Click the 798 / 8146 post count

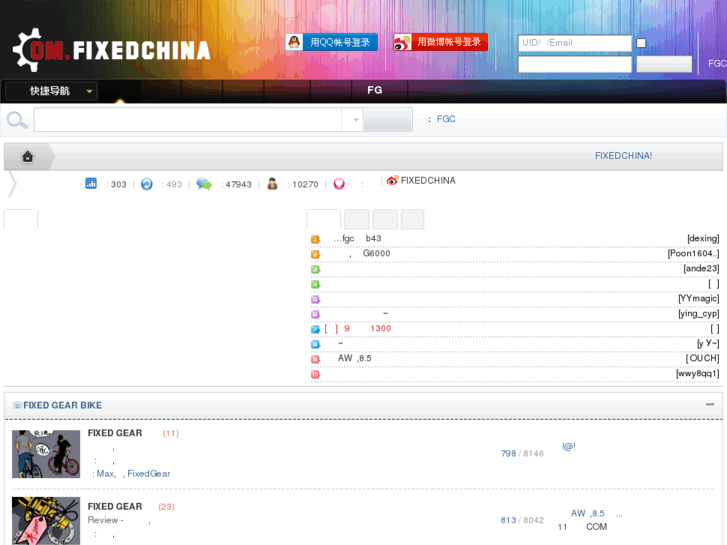[x=522, y=453]
